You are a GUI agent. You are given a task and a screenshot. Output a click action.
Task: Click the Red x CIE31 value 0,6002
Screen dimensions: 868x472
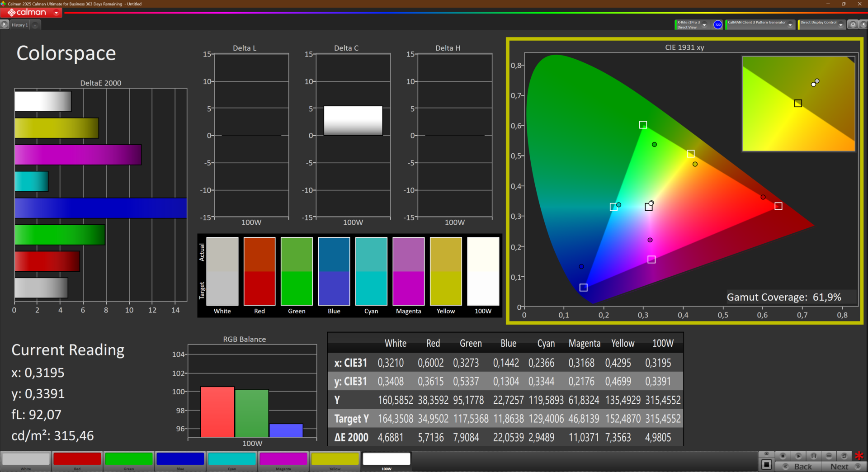[x=431, y=363]
